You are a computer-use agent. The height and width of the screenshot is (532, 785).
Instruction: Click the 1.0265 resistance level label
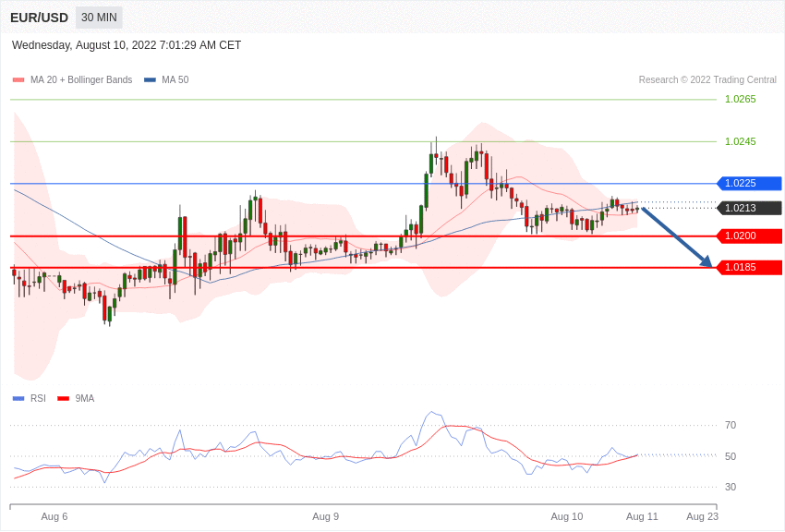click(741, 99)
